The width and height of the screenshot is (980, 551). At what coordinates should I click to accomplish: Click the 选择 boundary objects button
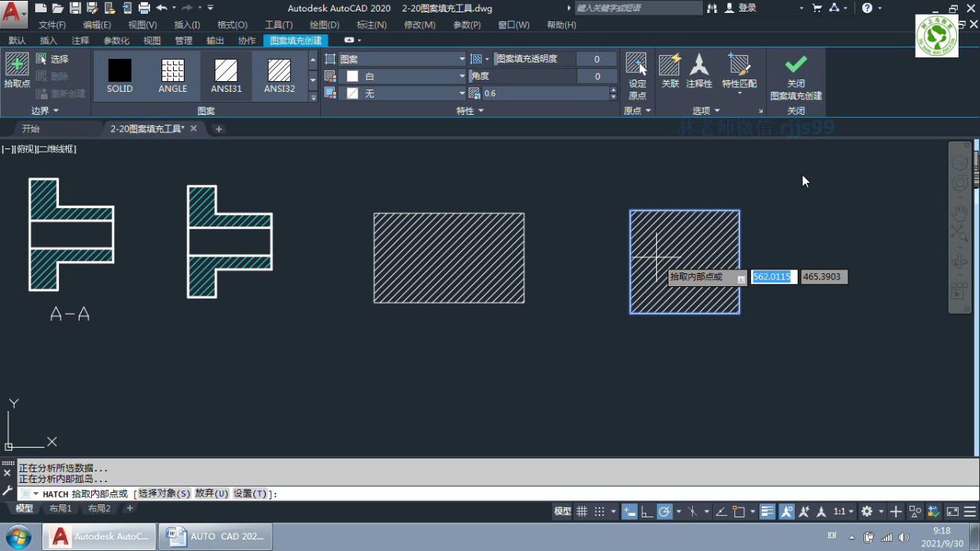point(52,59)
